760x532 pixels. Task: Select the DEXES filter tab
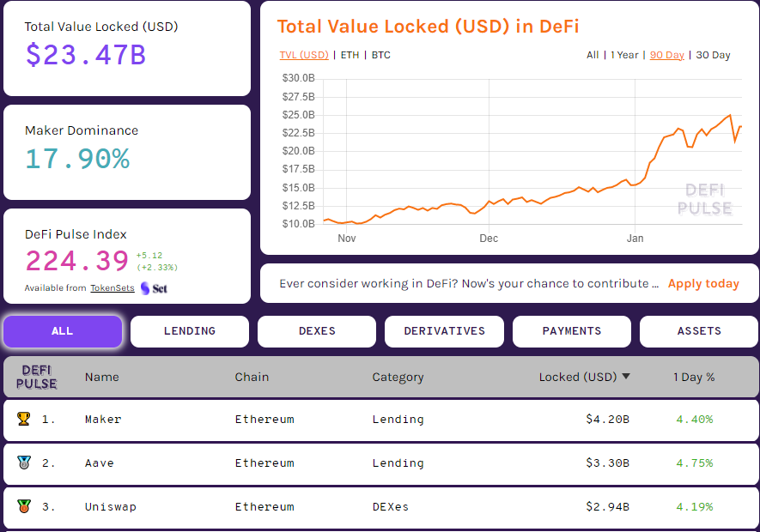click(x=316, y=331)
